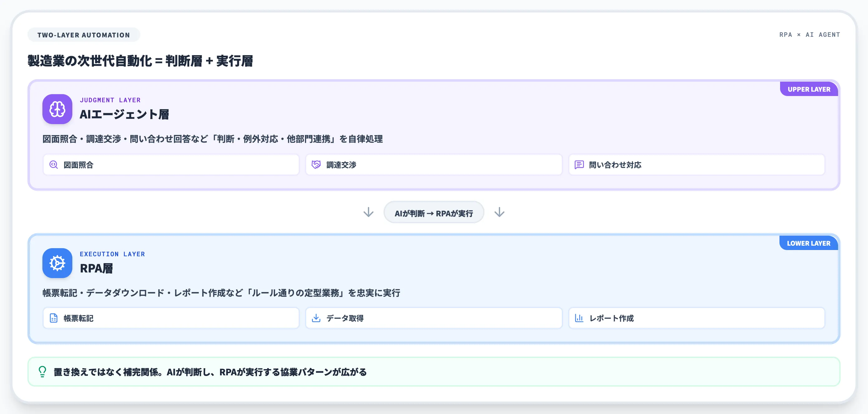868x414 pixels.
Task: Click the bar chart icon beside レポート作成
Action: tap(579, 318)
